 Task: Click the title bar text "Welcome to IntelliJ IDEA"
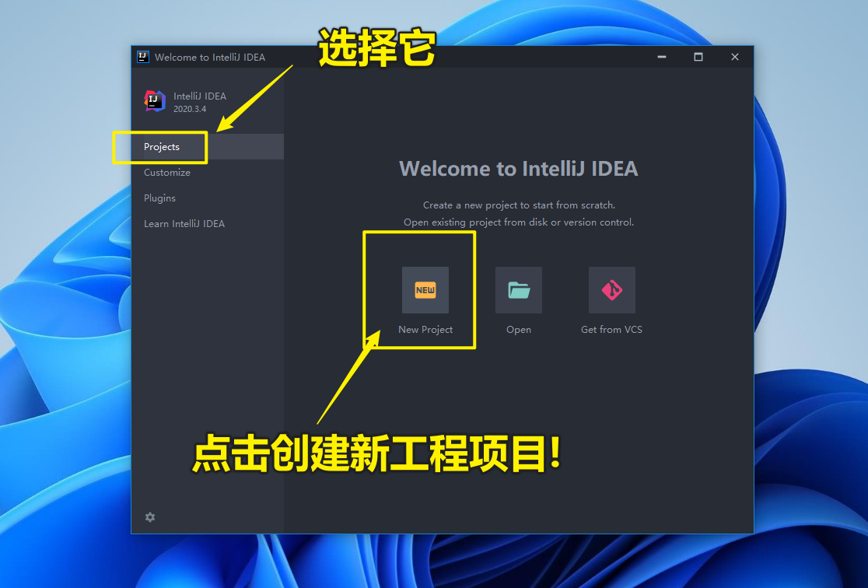tap(210, 57)
